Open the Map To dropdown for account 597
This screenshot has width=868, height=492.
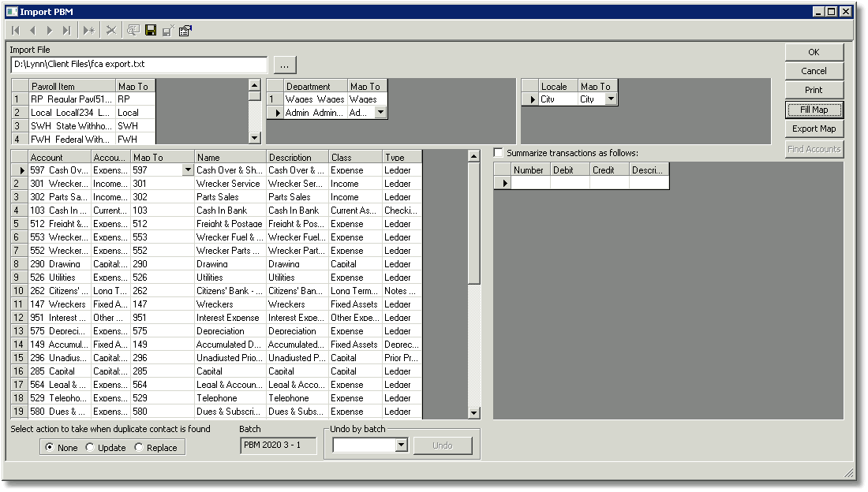189,170
